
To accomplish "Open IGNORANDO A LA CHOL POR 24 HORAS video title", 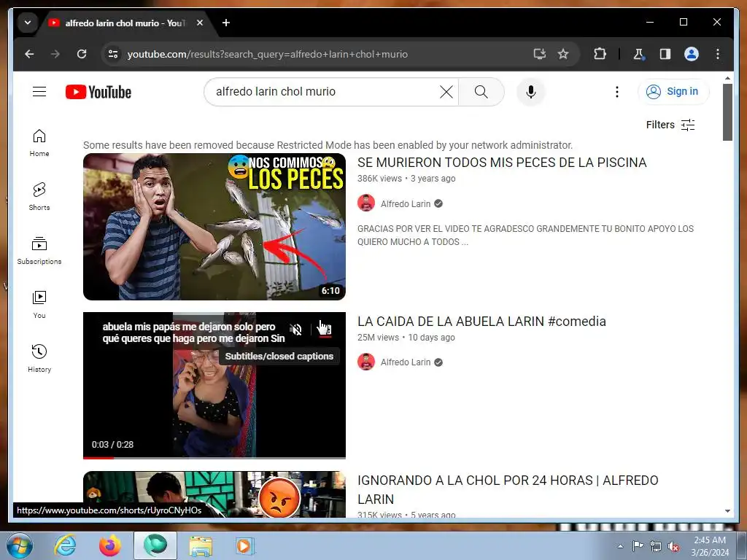I will click(508, 489).
